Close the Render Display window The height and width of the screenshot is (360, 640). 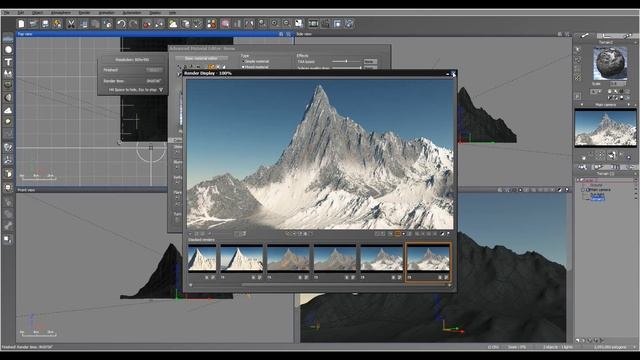pyautogui.click(x=453, y=73)
